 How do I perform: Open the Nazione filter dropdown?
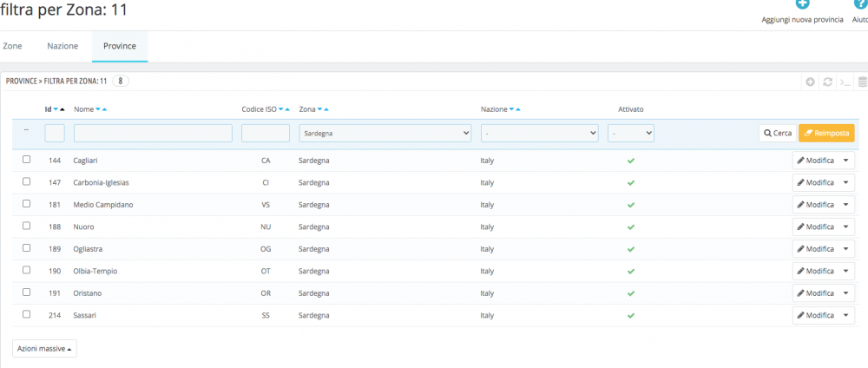point(540,134)
